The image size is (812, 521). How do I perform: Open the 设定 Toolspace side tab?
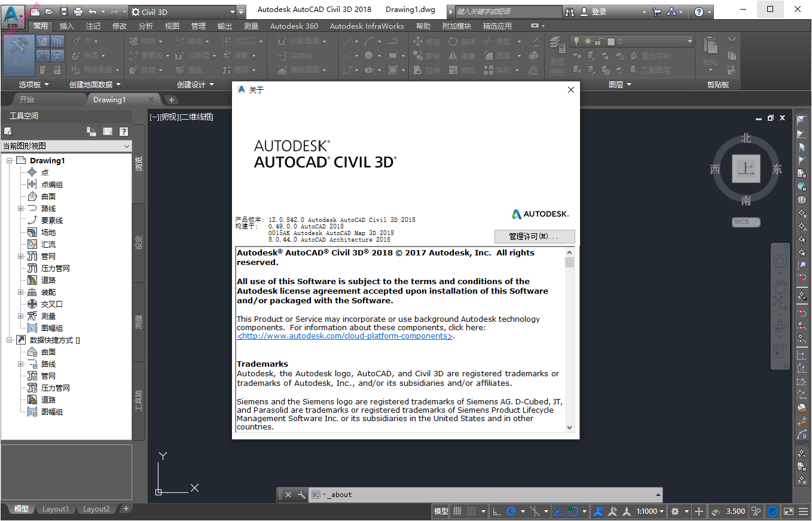point(139,243)
